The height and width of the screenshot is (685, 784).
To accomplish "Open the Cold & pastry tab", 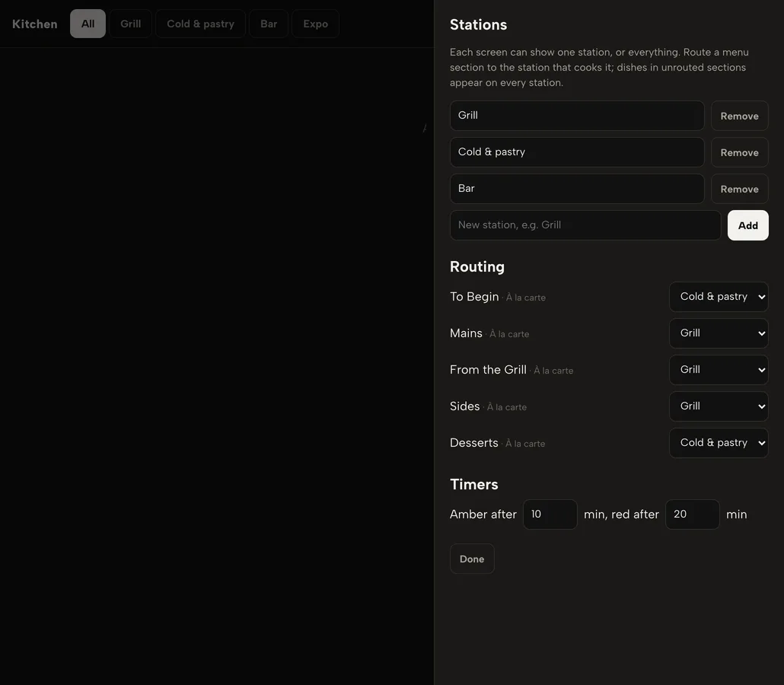I will click(200, 24).
